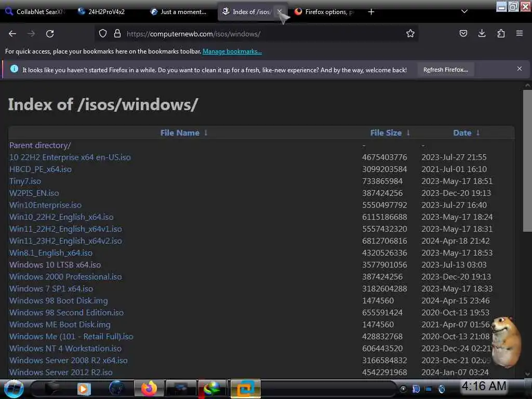Image resolution: width=532 pixels, height=399 pixels.
Task: Download Windows 2000 Professional.iso
Action: 65,277
